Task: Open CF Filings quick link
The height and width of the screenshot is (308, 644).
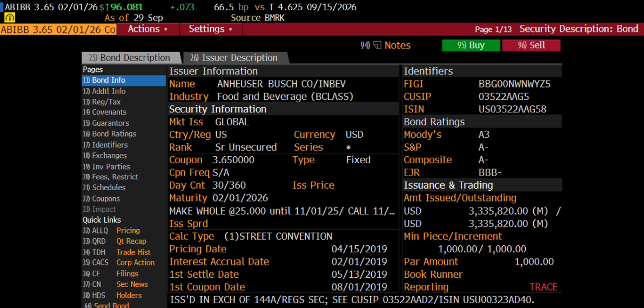Action: 110,274
